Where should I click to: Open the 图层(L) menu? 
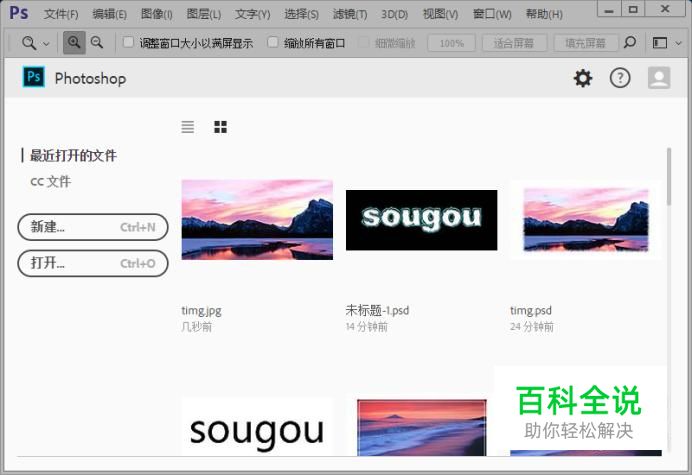(x=203, y=14)
